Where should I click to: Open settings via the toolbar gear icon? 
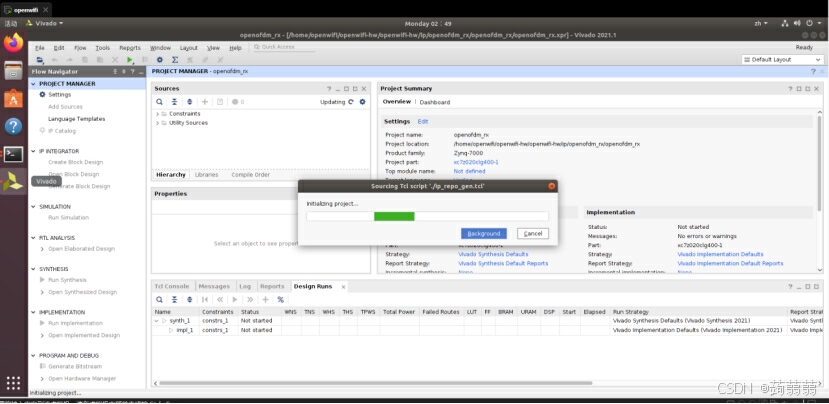pos(160,60)
